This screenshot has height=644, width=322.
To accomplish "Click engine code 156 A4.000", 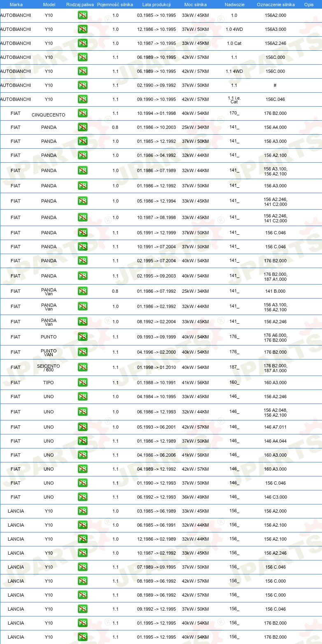I will pos(275,127).
